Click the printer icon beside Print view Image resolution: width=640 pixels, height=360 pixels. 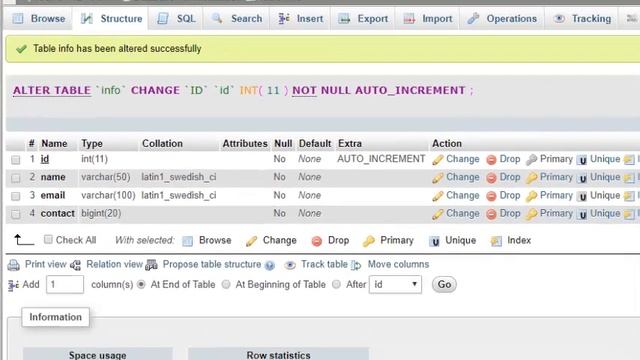(x=13, y=265)
